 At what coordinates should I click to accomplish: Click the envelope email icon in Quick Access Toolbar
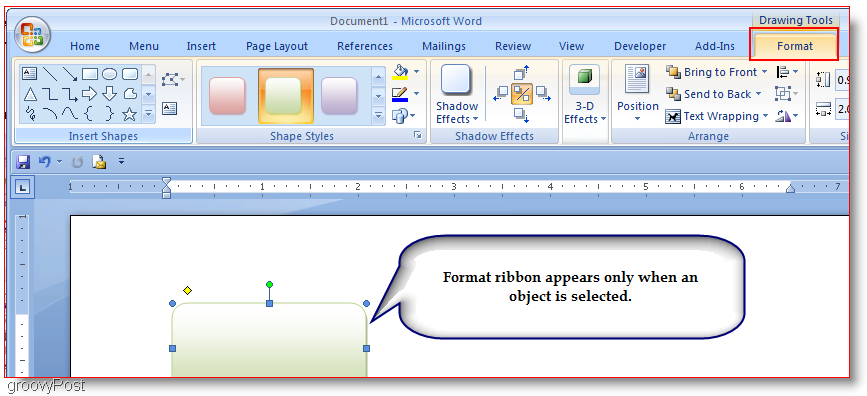[x=100, y=161]
